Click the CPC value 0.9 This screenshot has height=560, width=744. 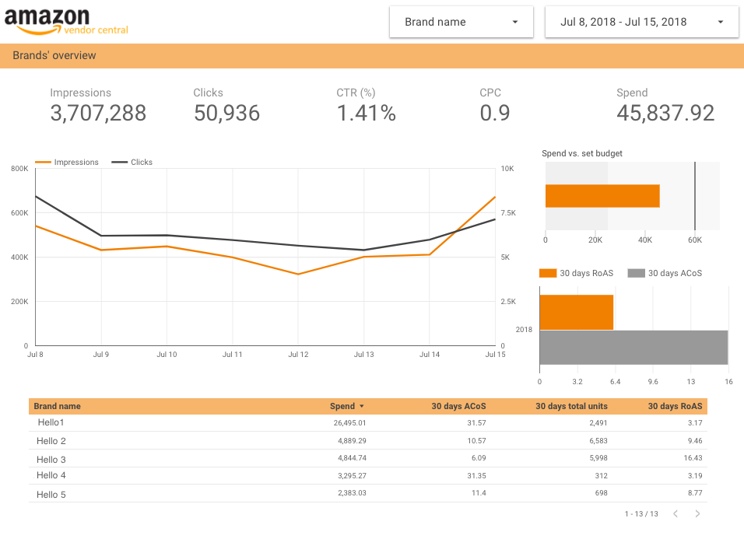[495, 114]
